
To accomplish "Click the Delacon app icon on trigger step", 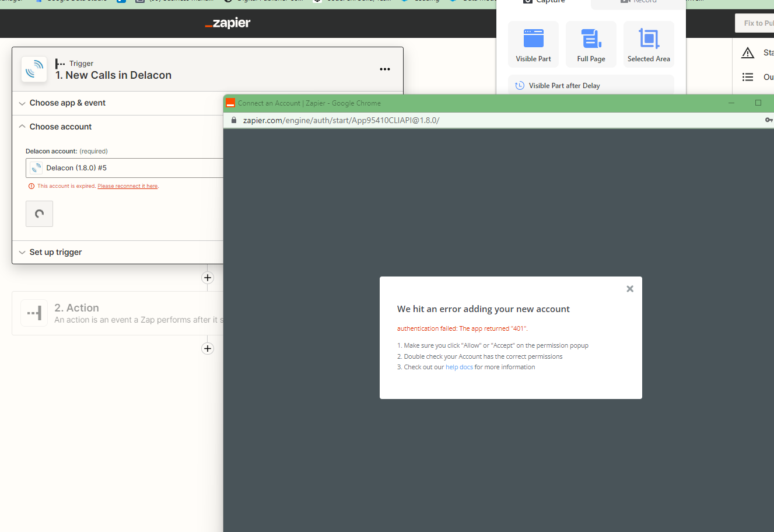I will click(x=34, y=69).
